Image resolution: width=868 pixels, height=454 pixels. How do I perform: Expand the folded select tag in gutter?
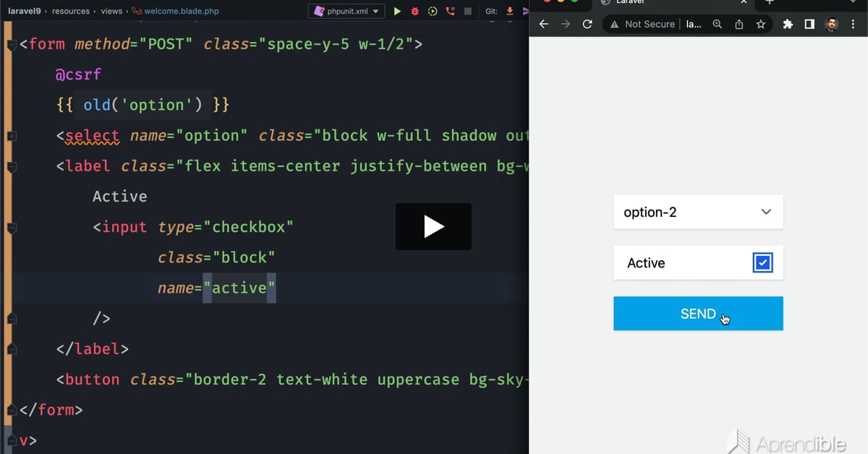[x=11, y=136]
